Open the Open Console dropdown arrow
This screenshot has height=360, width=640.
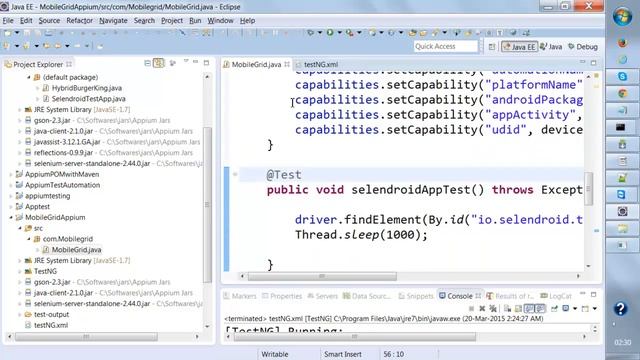595,309
